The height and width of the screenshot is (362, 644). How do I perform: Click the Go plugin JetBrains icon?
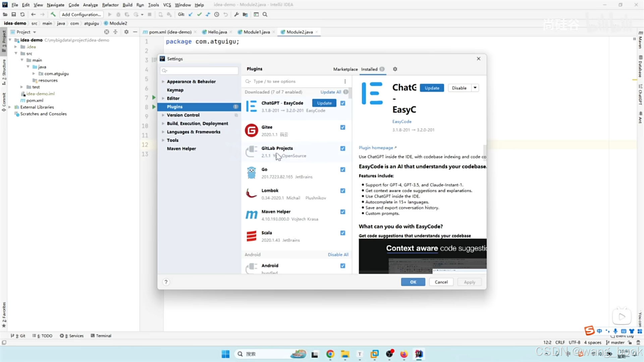[x=251, y=172]
